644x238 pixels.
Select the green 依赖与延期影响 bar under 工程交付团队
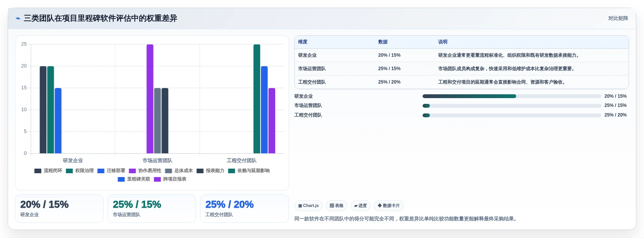257,99
